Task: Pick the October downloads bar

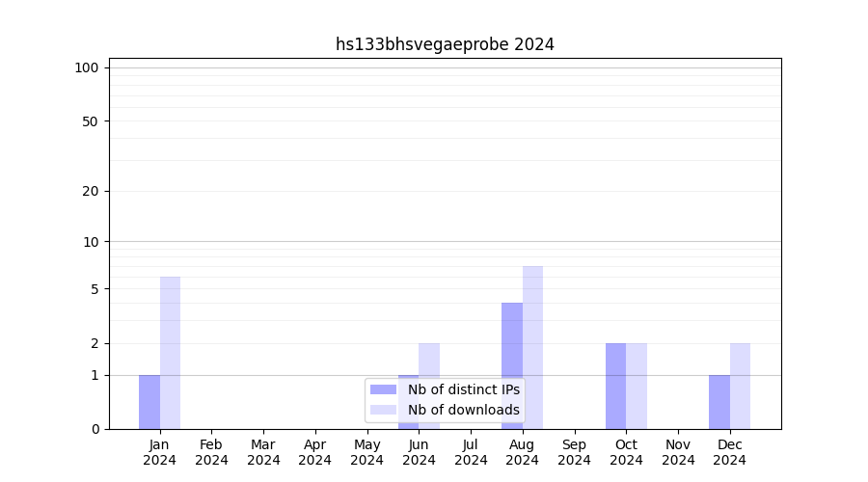Action: tap(637, 386)
